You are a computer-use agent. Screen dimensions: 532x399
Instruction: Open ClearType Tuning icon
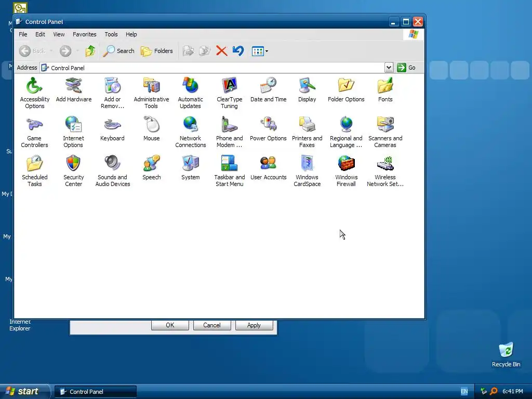(229, 92)
